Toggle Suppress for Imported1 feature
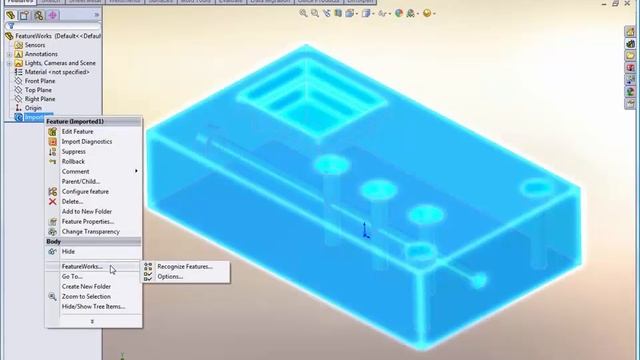This screenshot has width=640, height=360. (73, 151)
